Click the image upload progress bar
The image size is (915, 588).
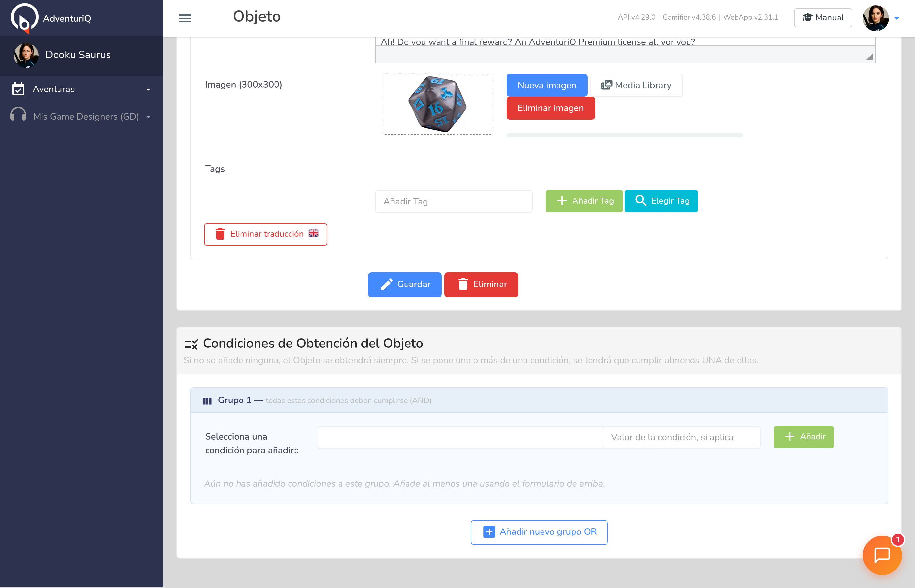[624, 135]
